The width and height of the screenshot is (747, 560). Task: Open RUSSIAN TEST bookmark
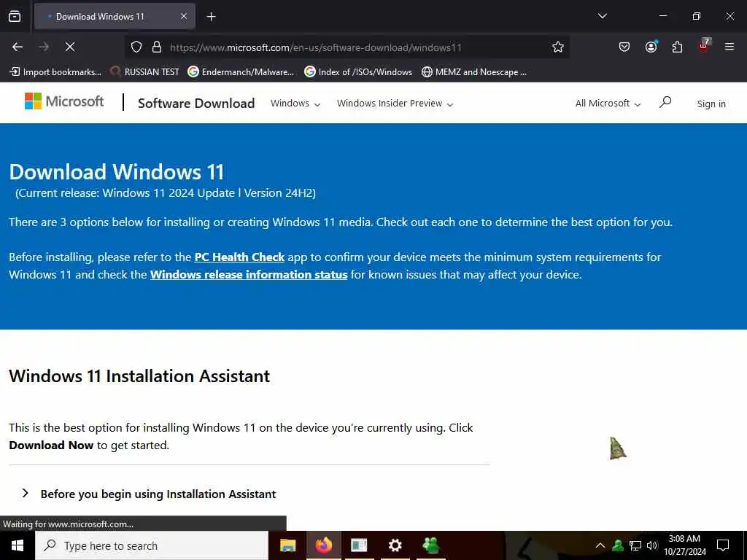(x=144, y=72)
